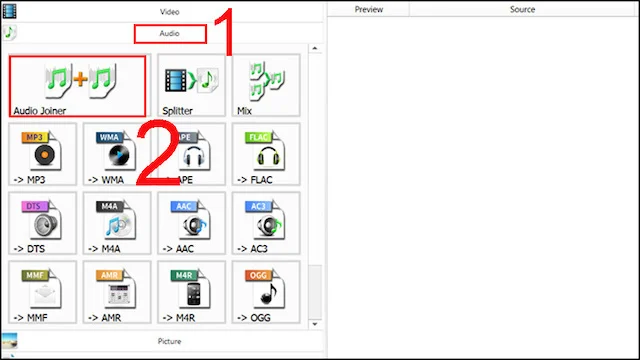Click the scrollbar up arrow
The image size is (640, 360).
point(315,49)
